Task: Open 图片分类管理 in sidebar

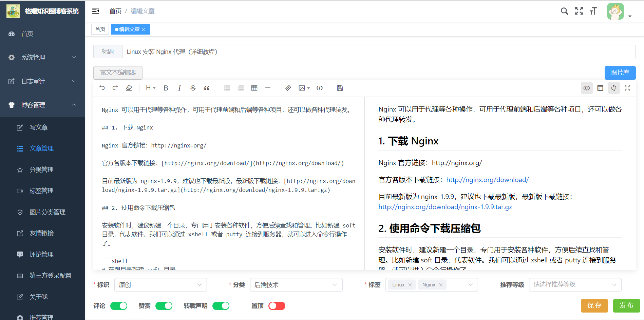Action: (42, 212)
